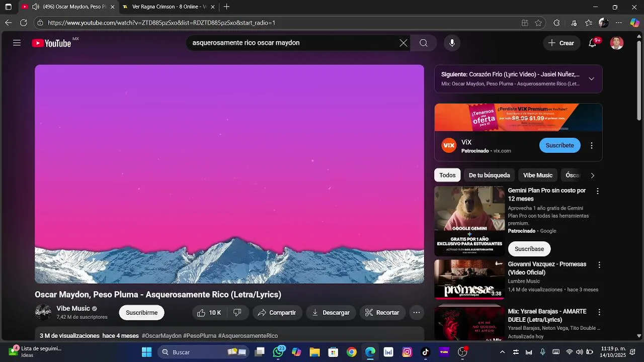
Task: Reload the page in the browser
Action: click(24, 23)
